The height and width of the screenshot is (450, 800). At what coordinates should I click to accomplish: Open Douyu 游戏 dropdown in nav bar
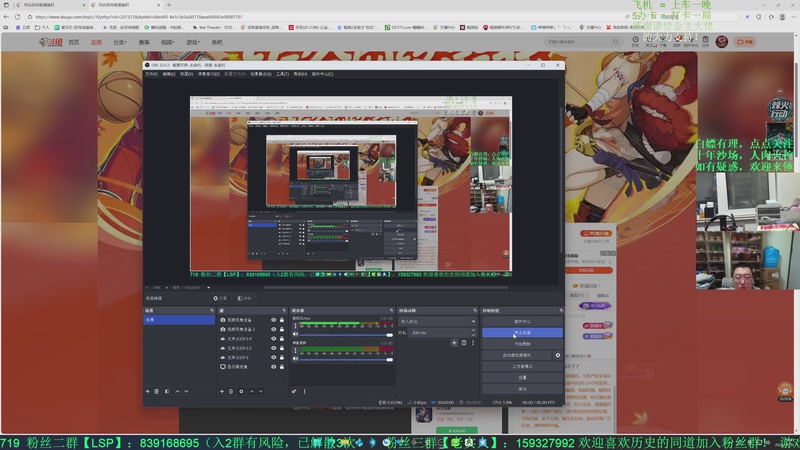coord(192,42)
